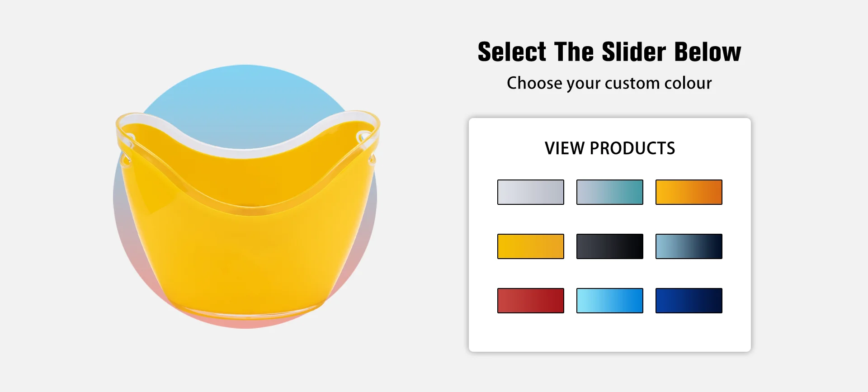Pick the orange gradient colour swatch
This screenshot has height=392, width=868.
(689, 192)
